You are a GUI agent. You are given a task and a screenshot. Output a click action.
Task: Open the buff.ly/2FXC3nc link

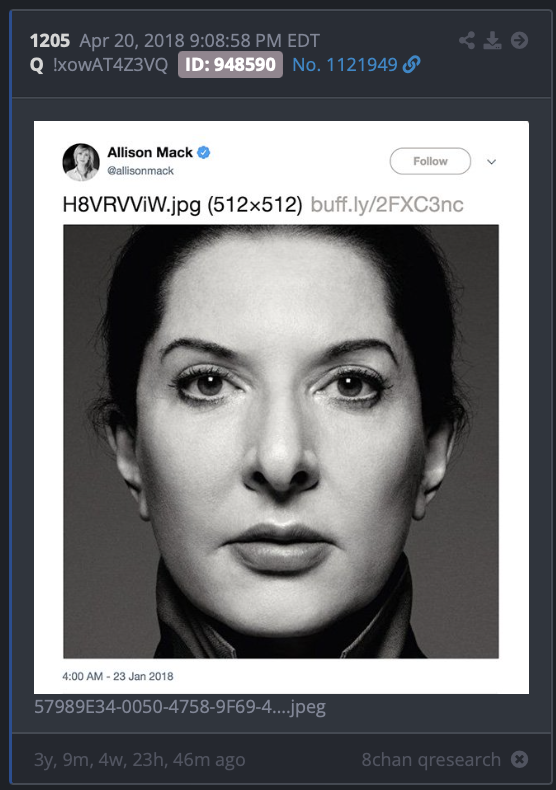point(387,205)
